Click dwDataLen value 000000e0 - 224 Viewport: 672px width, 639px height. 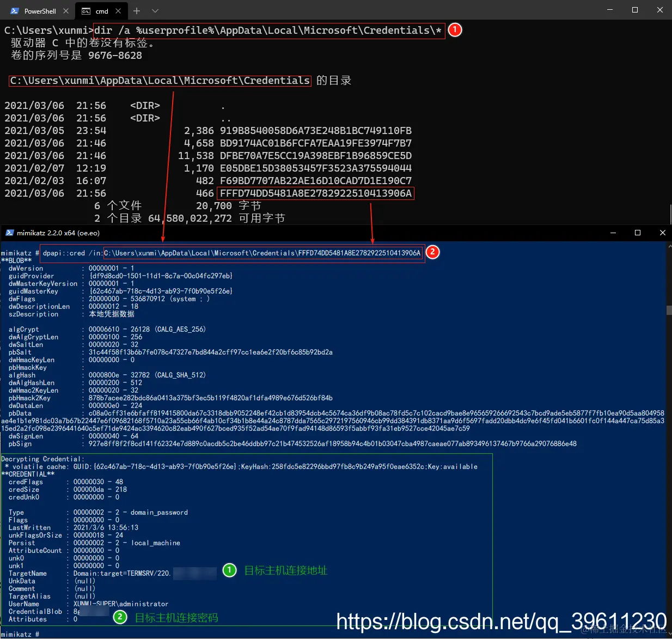pos(115,406)
